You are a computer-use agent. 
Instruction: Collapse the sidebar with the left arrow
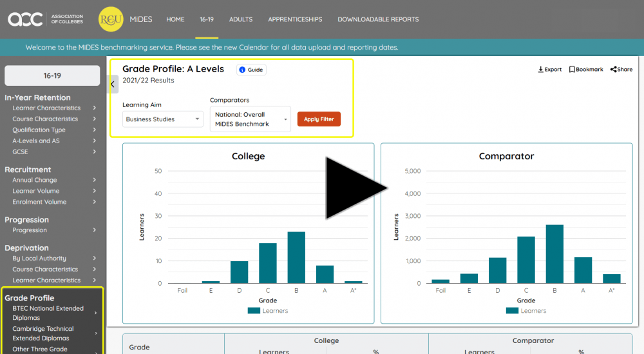coord(113,84)
